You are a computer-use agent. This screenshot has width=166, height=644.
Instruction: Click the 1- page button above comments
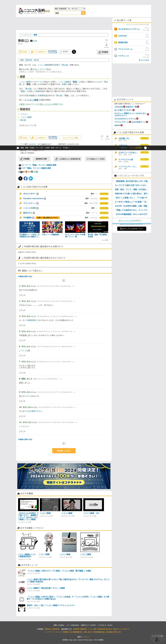(64, 280)
